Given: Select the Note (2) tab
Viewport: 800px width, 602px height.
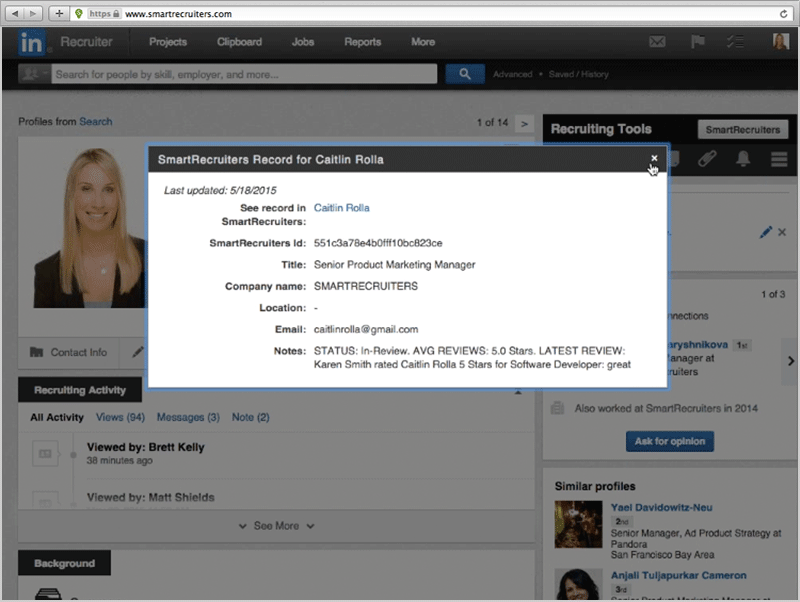Looking at the screenshot, I should [251, 417].
